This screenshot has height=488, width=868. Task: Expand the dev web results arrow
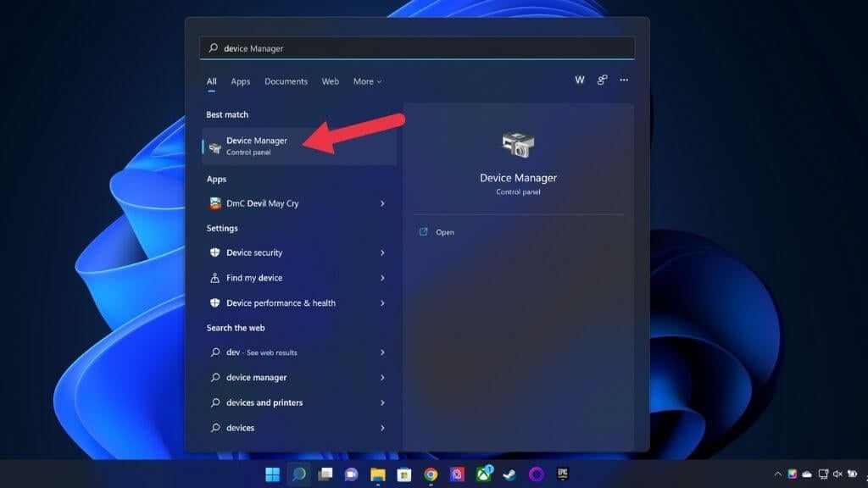click(x=382, y=352)
